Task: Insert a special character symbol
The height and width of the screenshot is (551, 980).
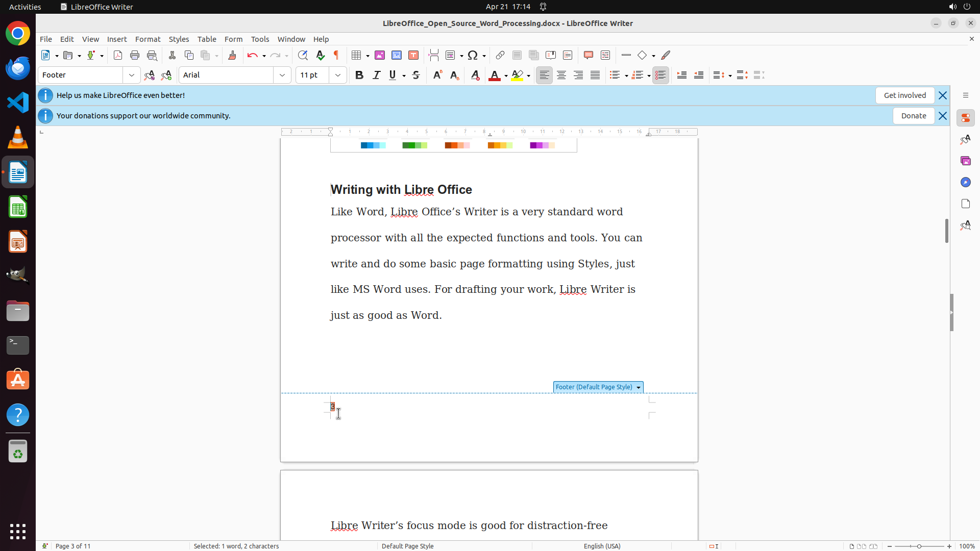Action: 473,55
